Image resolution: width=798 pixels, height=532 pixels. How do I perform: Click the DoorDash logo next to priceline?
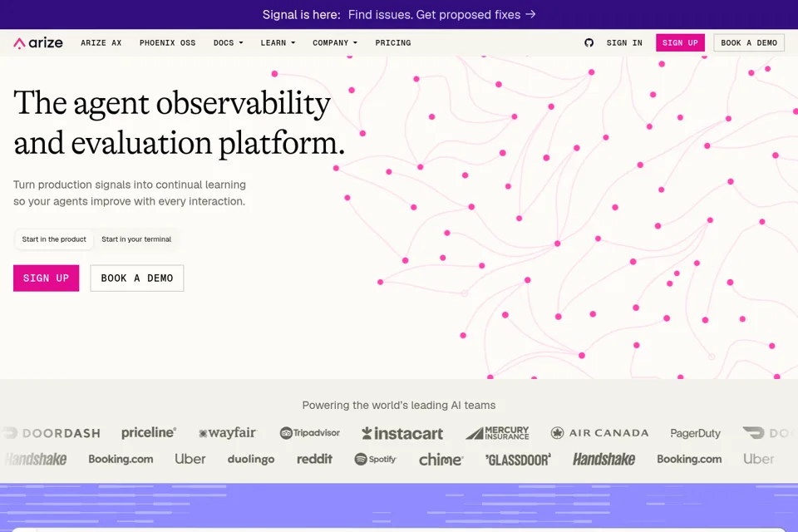tap(52, 433)
